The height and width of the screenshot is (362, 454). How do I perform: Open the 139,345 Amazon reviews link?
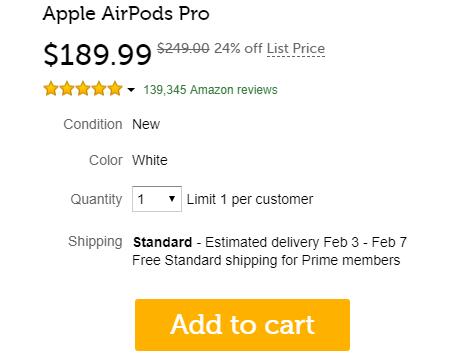tap(210, 90)
